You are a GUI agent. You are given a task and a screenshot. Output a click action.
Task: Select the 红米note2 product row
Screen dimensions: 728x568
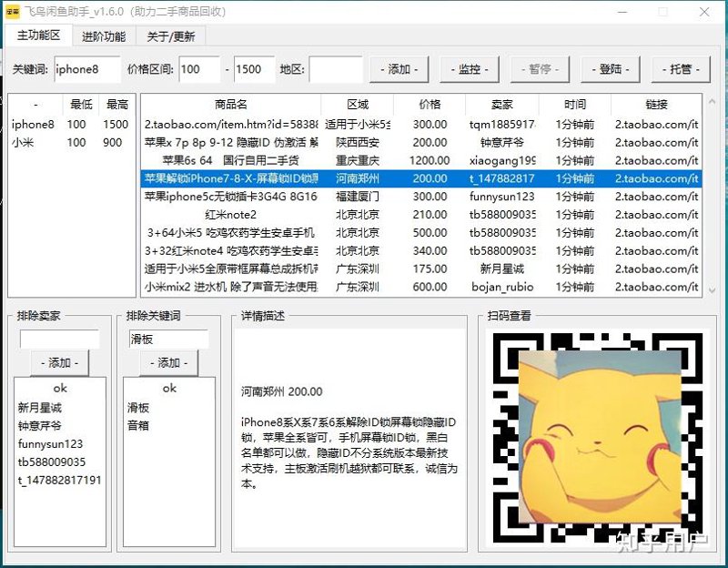click(x=421, y=215)
